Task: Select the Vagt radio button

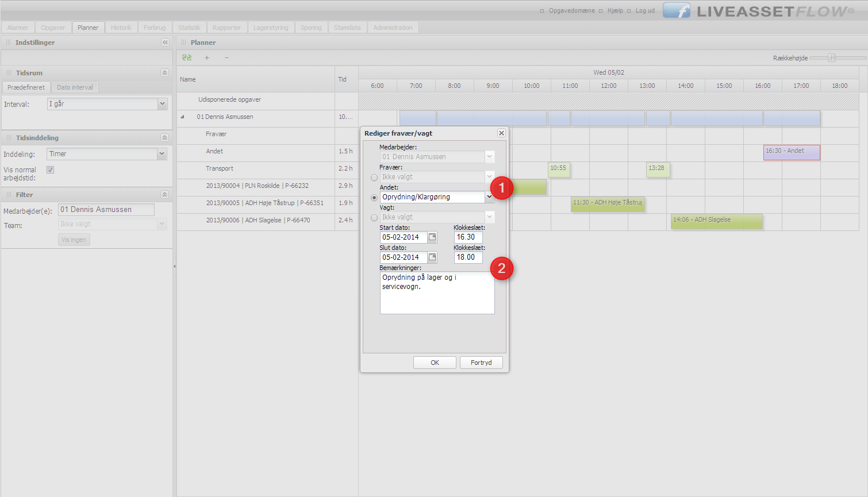Action: 374,218
